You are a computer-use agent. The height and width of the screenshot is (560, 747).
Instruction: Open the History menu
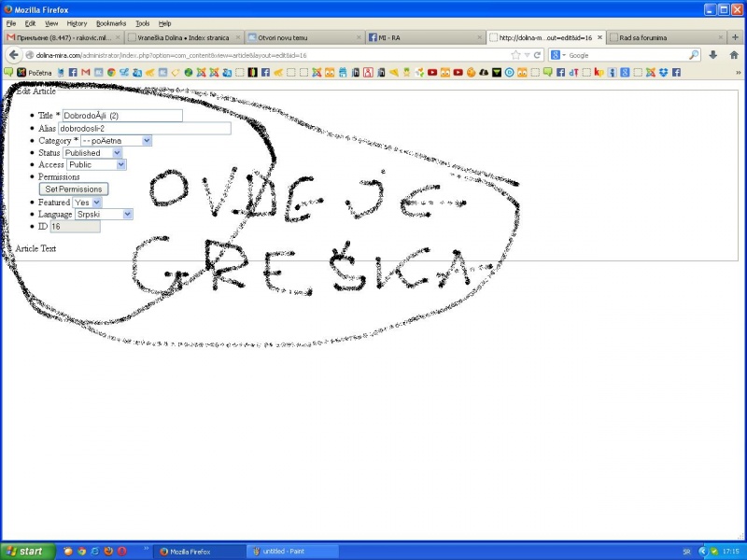tap(77, 23)
